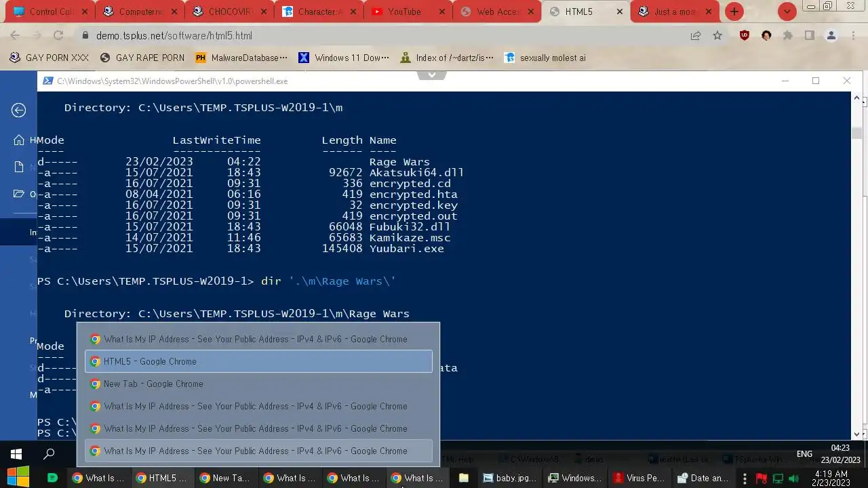Image resolution: width=868 pixels, height=488 pixels.
Task: Activate the Just a mom… tab
Action: coord(675,12)
